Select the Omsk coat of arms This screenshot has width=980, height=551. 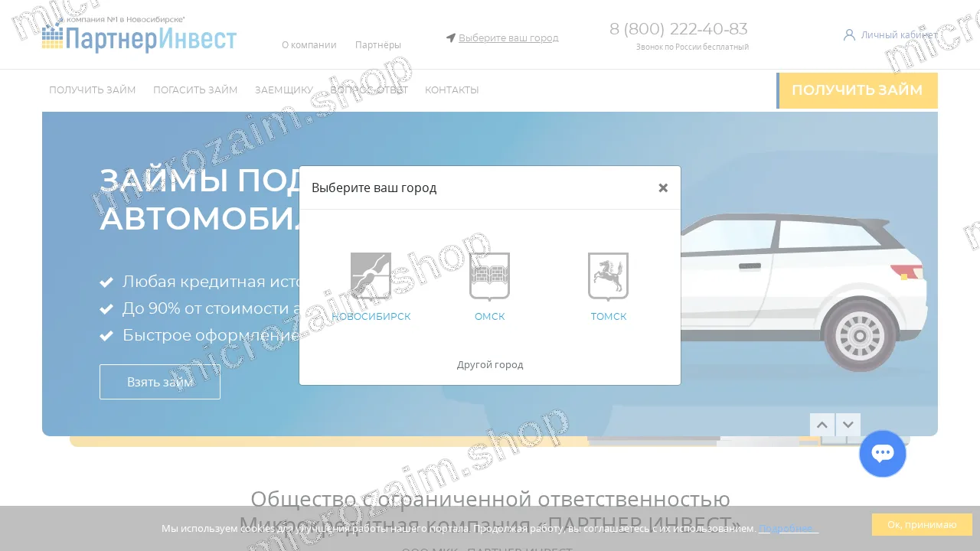pyautogui.click(x=490, y=276)
